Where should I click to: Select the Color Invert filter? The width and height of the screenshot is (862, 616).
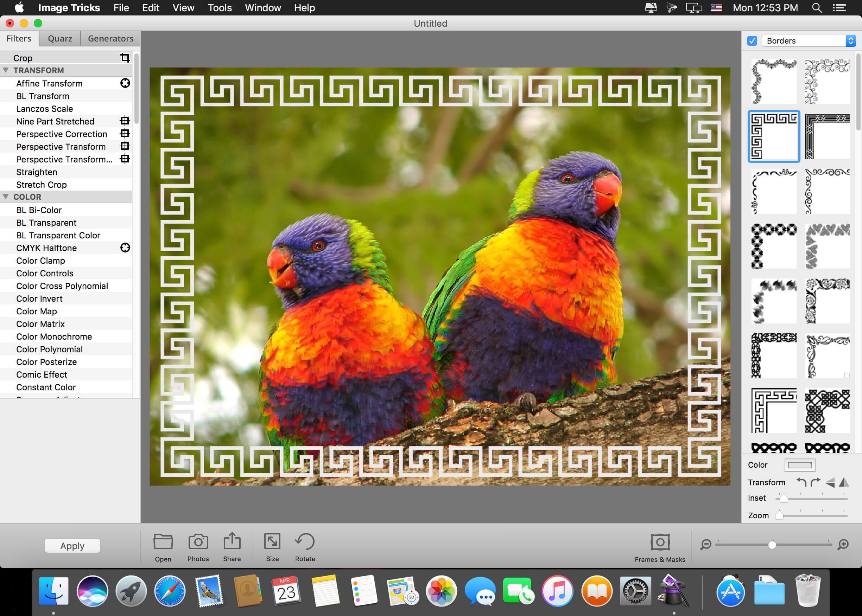39,299
